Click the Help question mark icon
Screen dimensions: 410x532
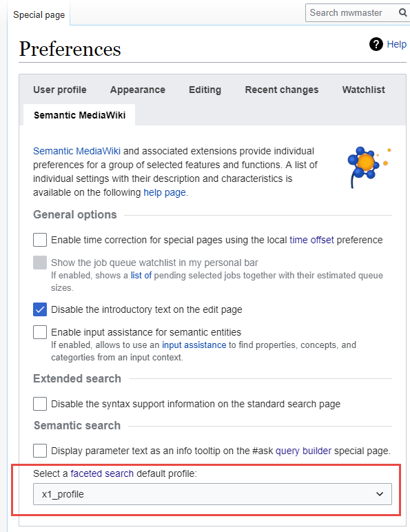[376, 44]
